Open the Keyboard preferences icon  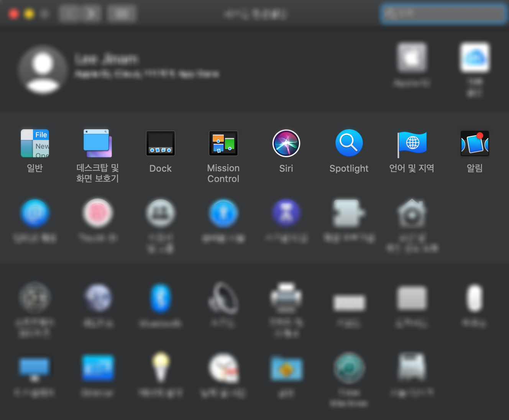pyautogui.click(x=349, y=303)
